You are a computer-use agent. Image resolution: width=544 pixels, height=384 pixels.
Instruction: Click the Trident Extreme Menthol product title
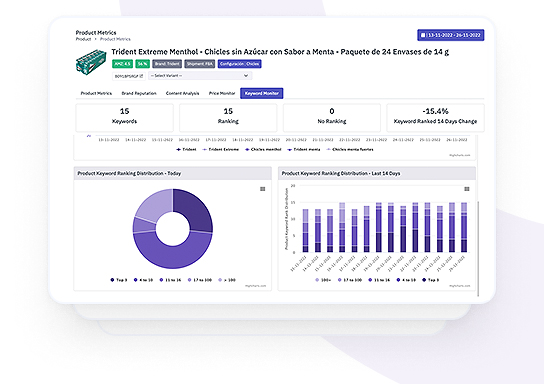click(x=280, y=52)
